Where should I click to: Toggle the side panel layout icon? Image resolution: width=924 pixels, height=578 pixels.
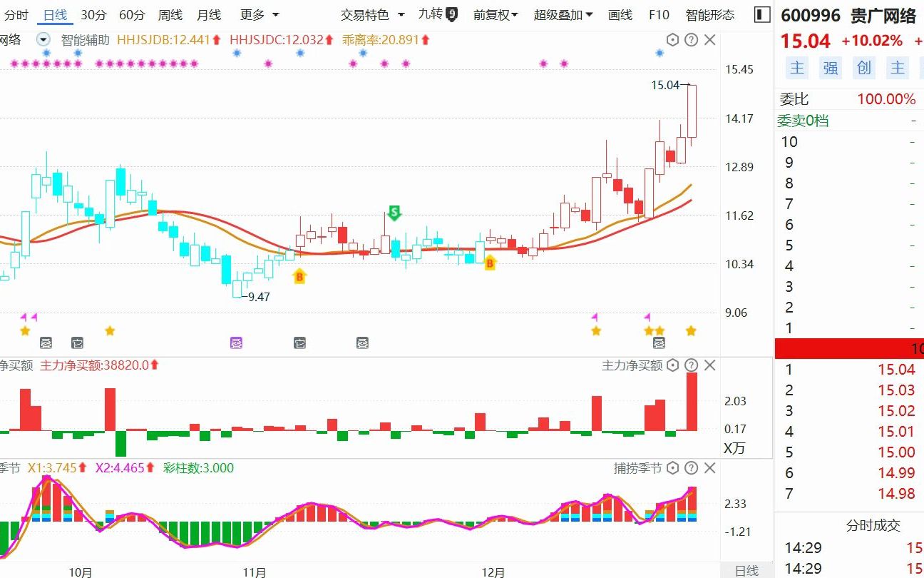762,14
